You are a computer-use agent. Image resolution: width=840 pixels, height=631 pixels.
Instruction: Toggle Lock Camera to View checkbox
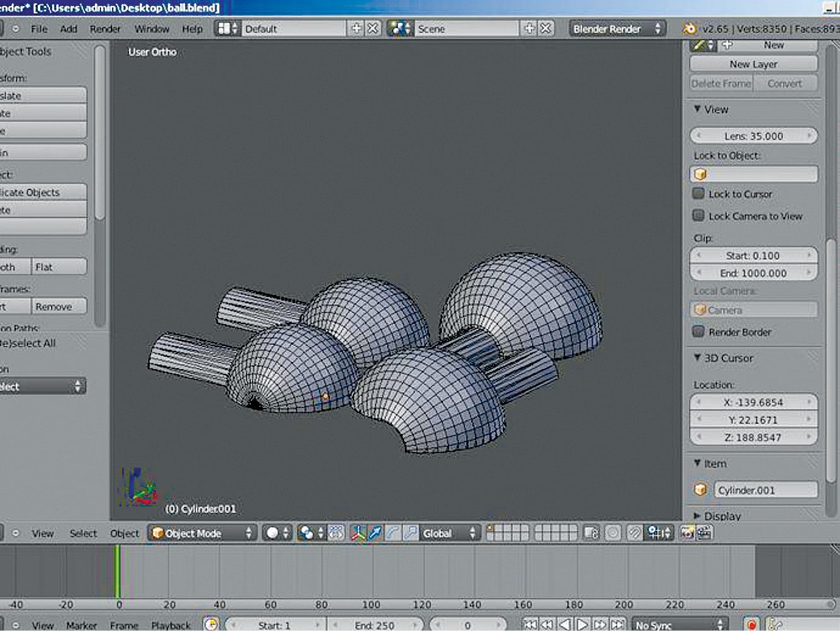[x=699, y=216]
